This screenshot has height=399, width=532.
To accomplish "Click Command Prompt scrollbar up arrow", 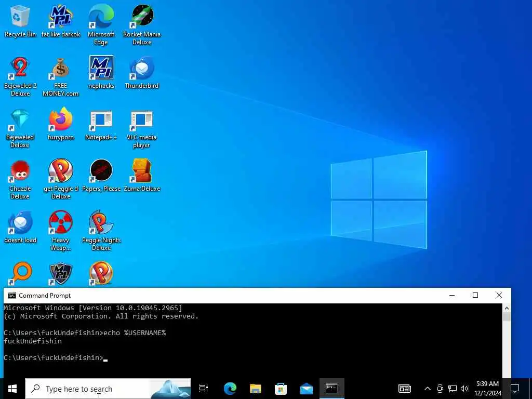I will pyautogui.click(x=507, y=308).
